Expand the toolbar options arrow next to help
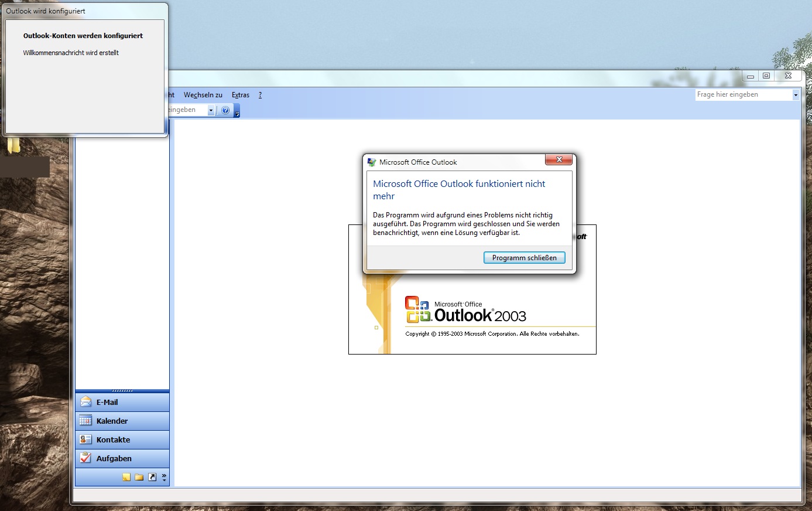This screenshot has height=511, width=812. [x=237, y=111]
